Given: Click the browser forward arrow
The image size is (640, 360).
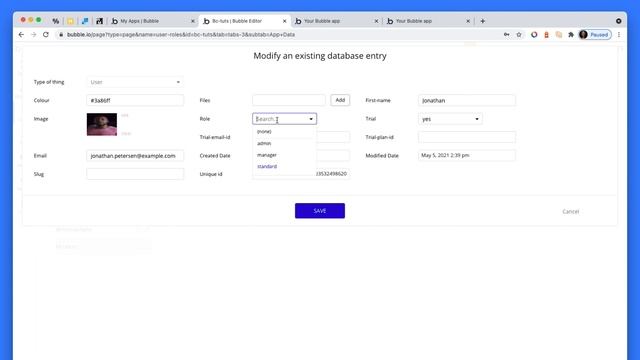Looking at the screenshot, I should (x=33, y=35).
